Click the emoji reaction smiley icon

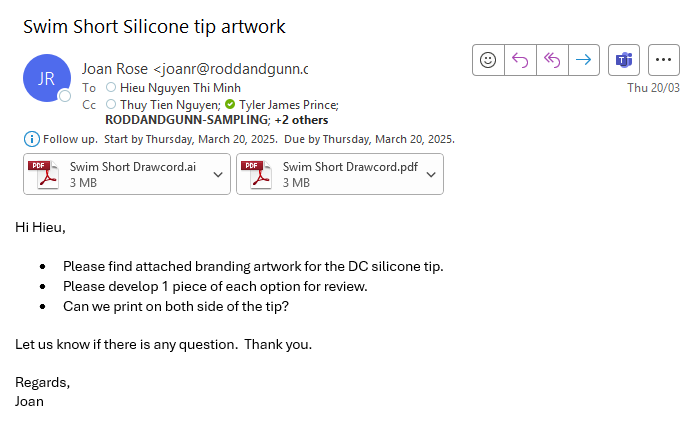coord(488,60)
